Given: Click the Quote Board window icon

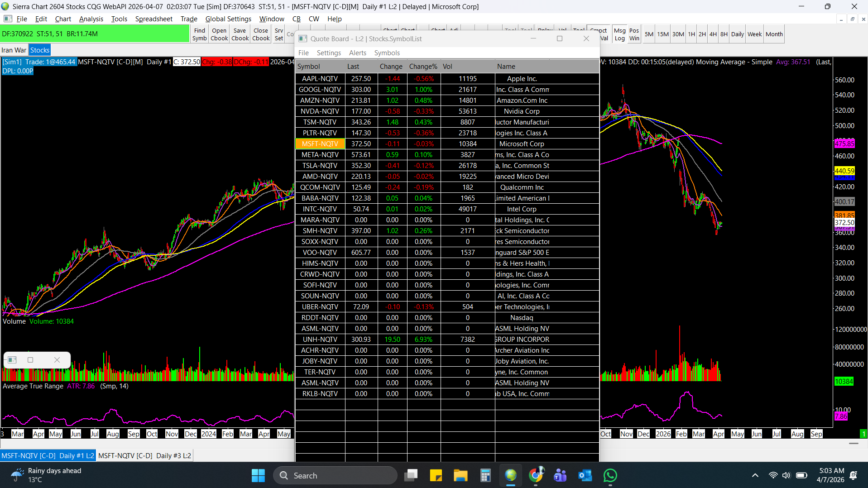Looking at the screenshot, I should [303, 38].
